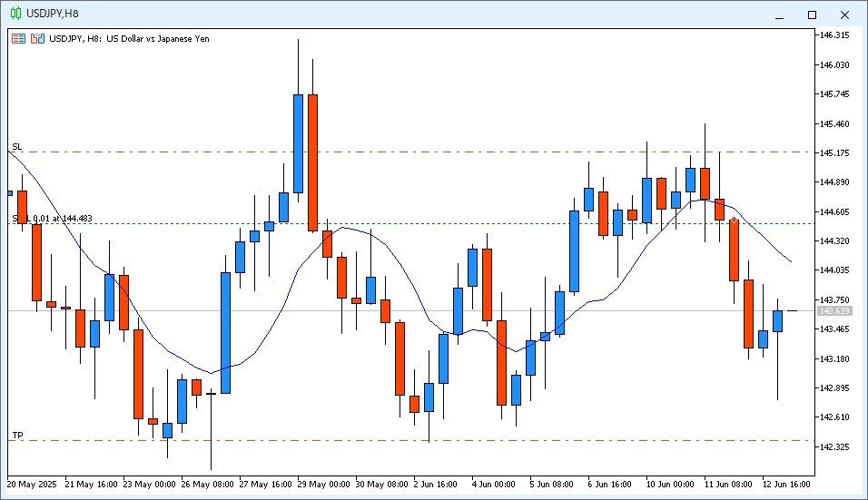
Task: Click the USDJPY,H8 window title
Action: pos(53,14)
